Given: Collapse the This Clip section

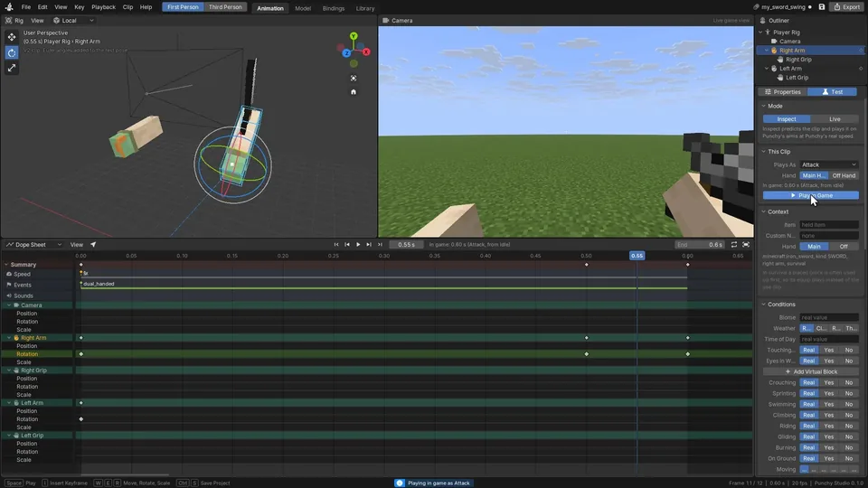Looking at the screenshot, I should tap(764, 152).
